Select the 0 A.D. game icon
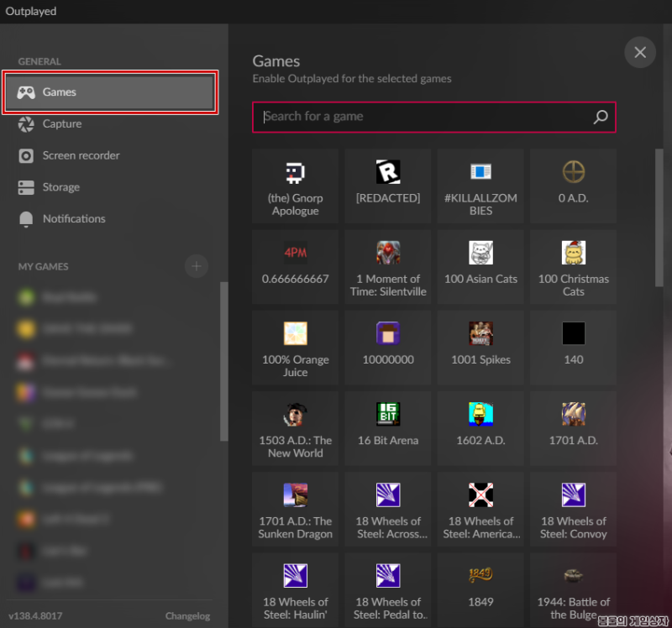The height and width of the screenshot is (628, 672). tap(574, 172)
